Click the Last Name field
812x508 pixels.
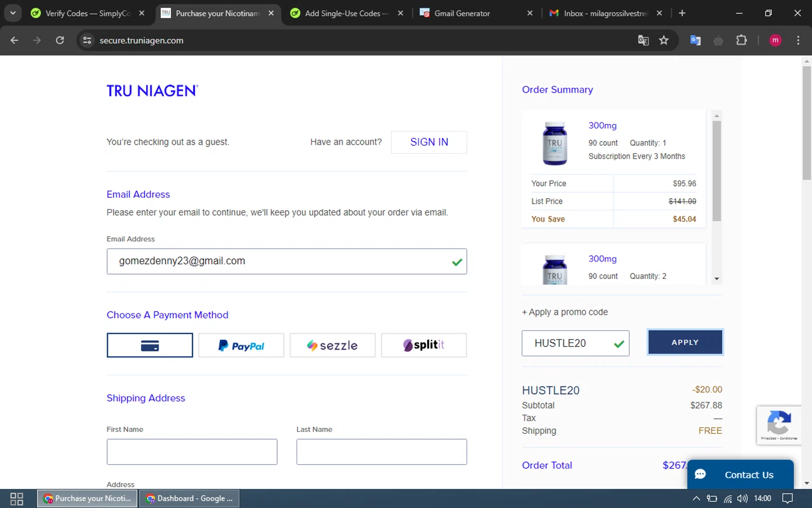[x=382, y=452]
